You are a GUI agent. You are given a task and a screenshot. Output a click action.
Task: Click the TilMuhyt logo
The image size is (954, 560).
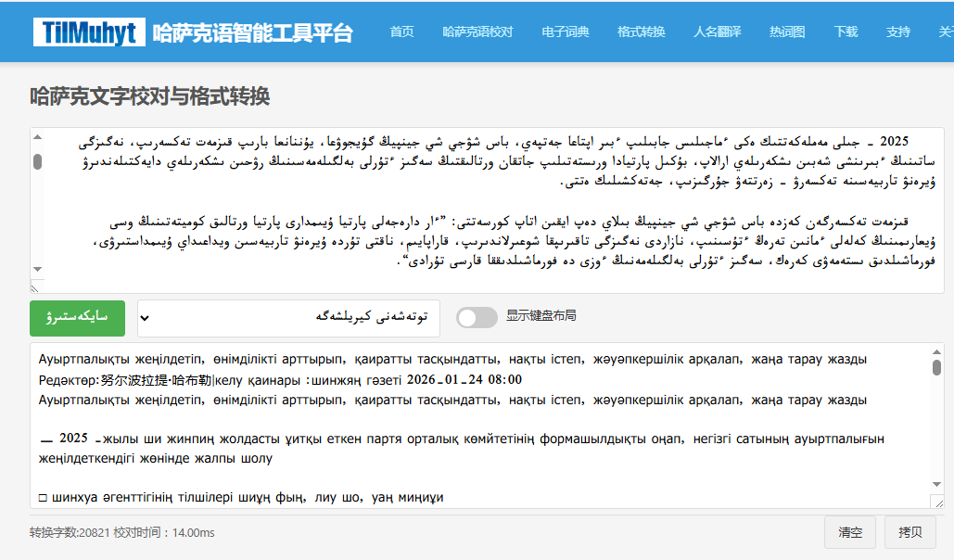pos(88,32)
